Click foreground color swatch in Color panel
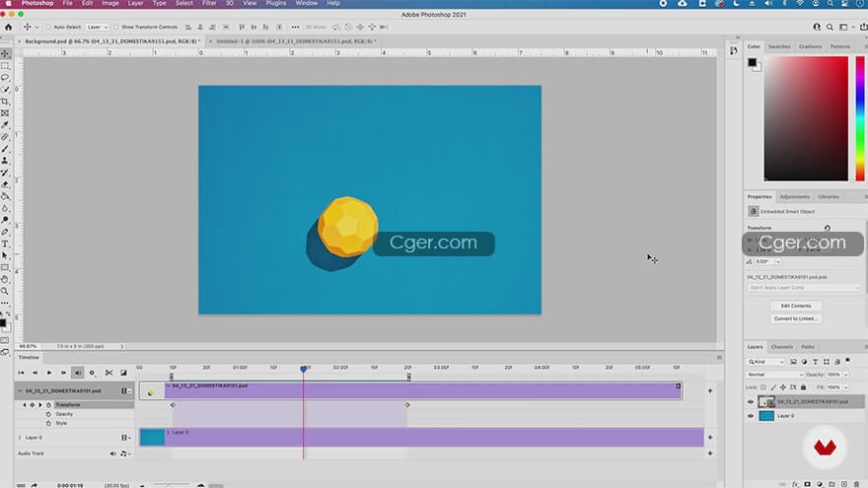 click(x=752, y=62)
